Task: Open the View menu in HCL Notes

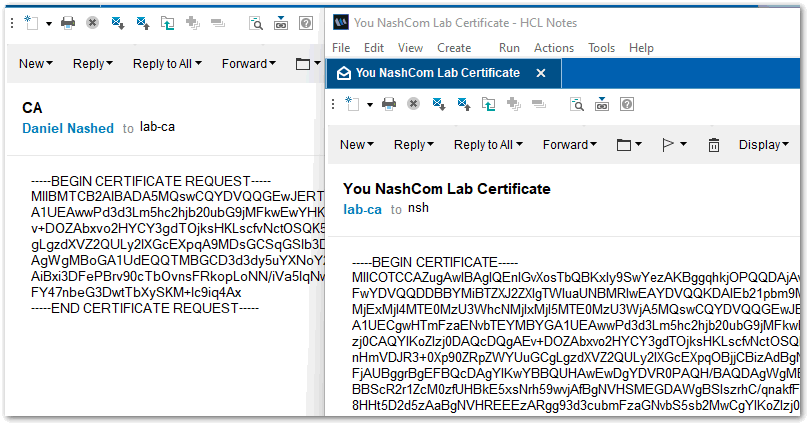Action: 410,47
